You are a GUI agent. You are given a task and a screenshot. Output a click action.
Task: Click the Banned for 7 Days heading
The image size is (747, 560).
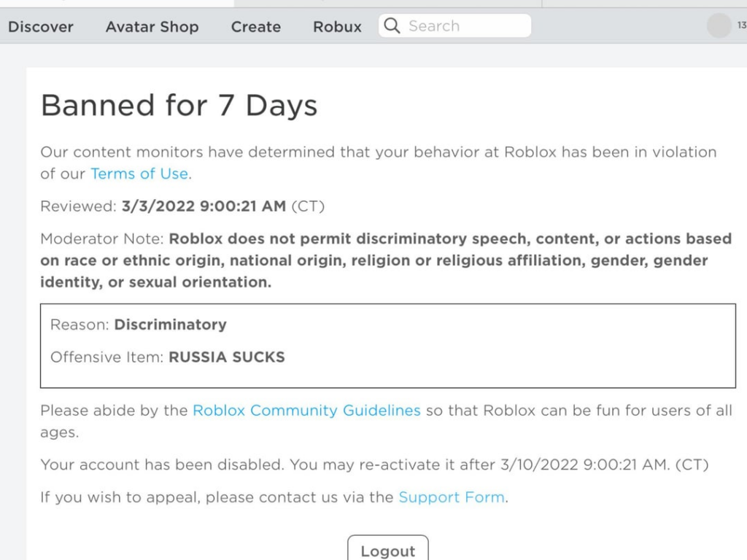click(x=179, y=106)
